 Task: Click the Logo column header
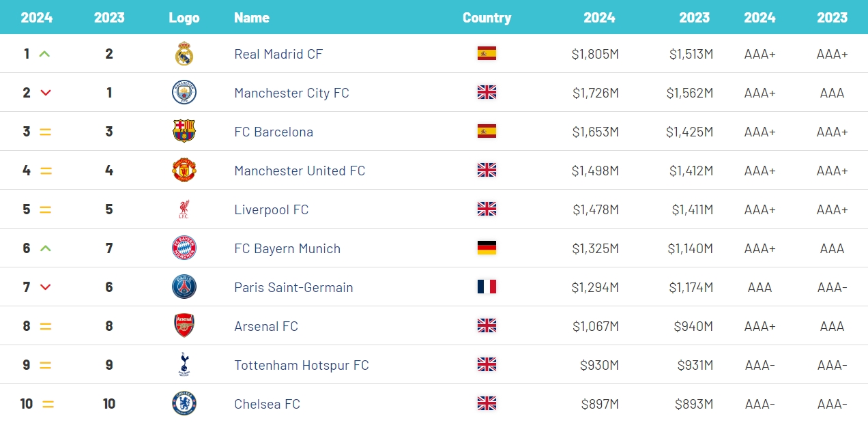(x=184, y=18)
